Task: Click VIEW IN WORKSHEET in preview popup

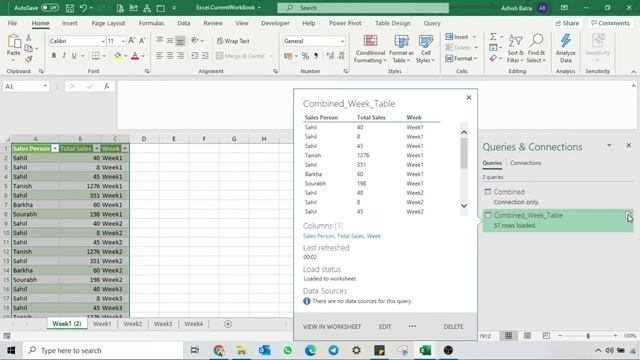Action: pos(332,327)
